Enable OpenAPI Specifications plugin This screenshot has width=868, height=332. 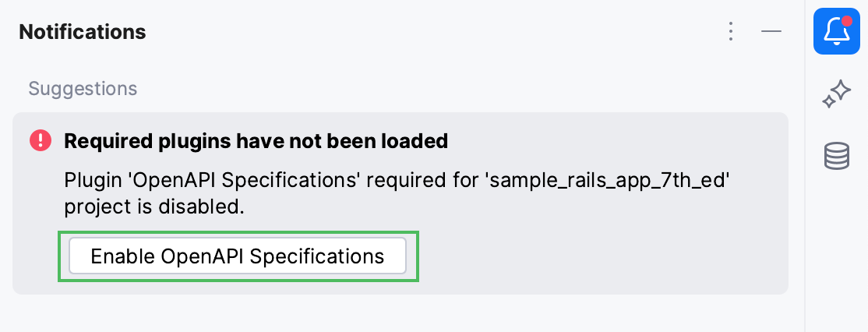(x=238, y=256)
